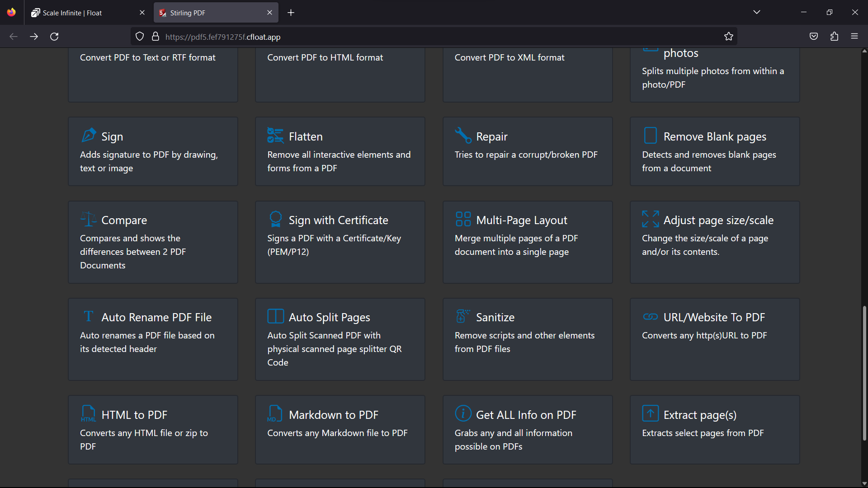Show site security lock information
This screenshot has height=488, width=868.
coord(155,37)
